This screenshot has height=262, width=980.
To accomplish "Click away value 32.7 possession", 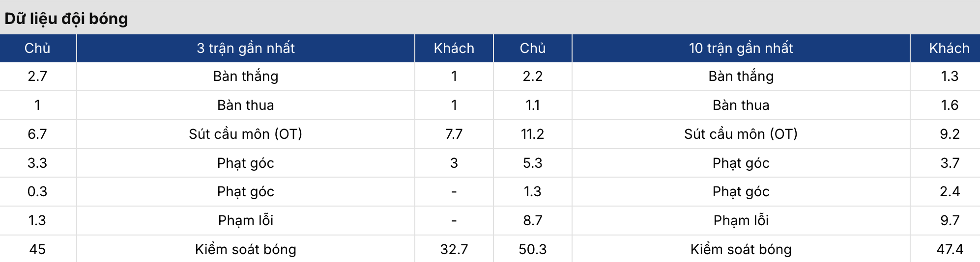I will 454,249.
